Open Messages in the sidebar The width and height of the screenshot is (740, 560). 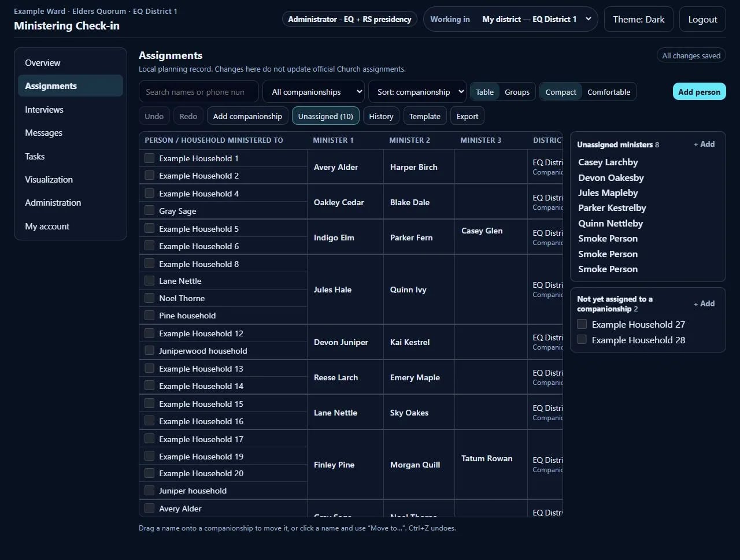(x=71, y=132)
